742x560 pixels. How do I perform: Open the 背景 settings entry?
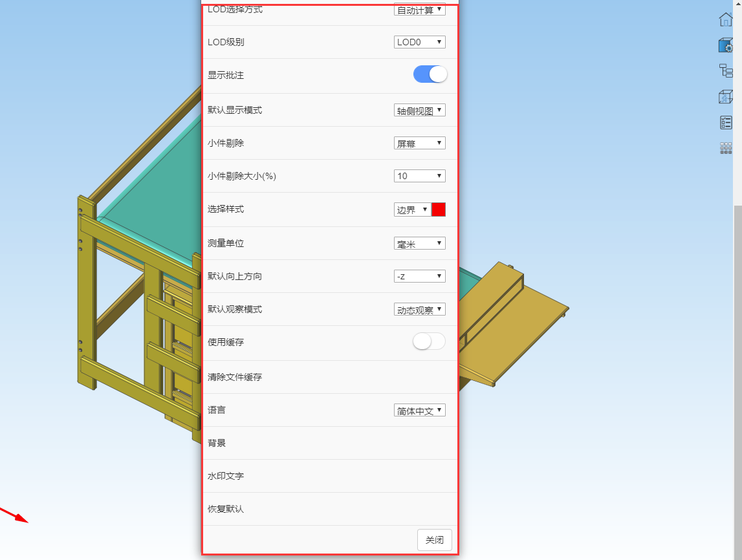coord(217,443)
